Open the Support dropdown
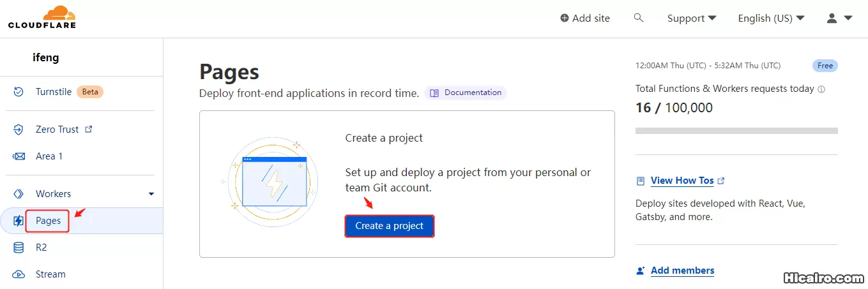This screenshot has width=868, height=289. (692, 18)
